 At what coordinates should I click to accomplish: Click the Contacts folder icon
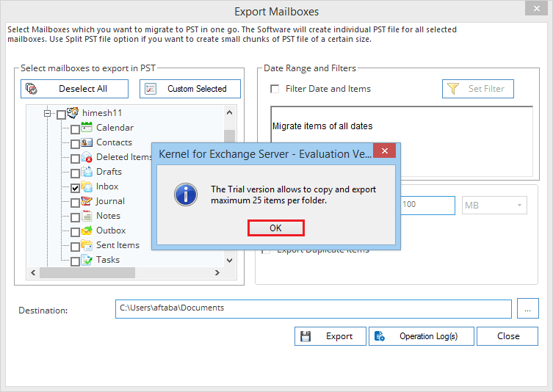coord(87,142)
